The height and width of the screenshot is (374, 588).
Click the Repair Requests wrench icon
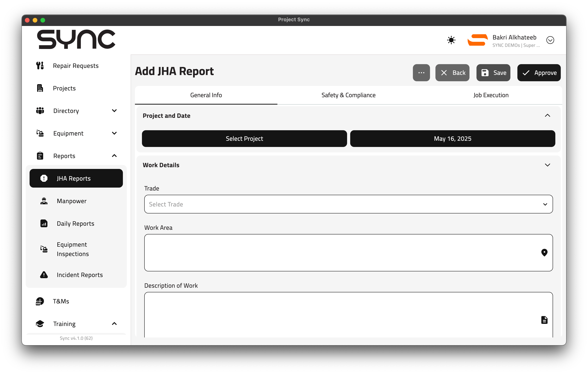click(x=40, y=66)
